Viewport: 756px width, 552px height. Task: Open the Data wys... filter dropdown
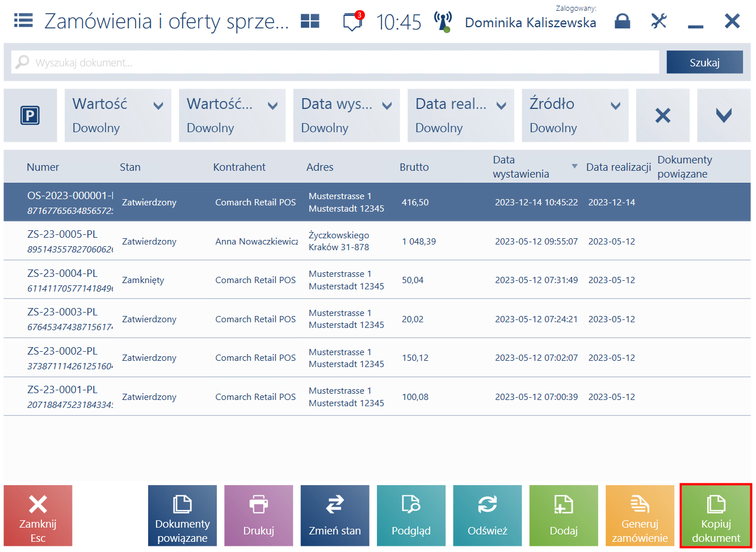347,115
